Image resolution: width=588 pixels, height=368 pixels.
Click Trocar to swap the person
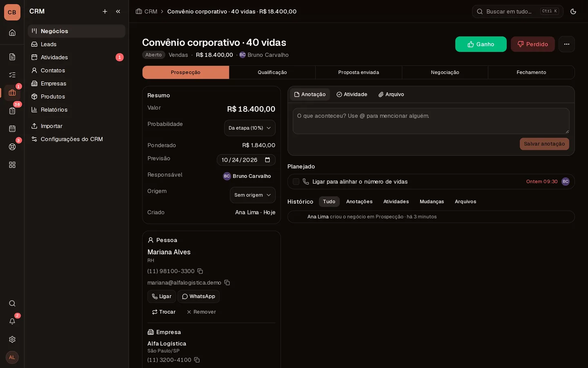click(x=164, y=312)
